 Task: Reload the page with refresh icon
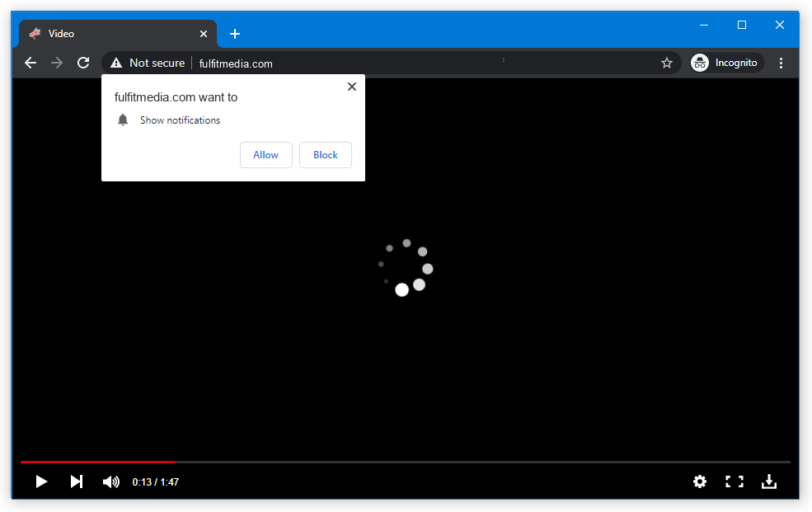(x=83, y=63)
